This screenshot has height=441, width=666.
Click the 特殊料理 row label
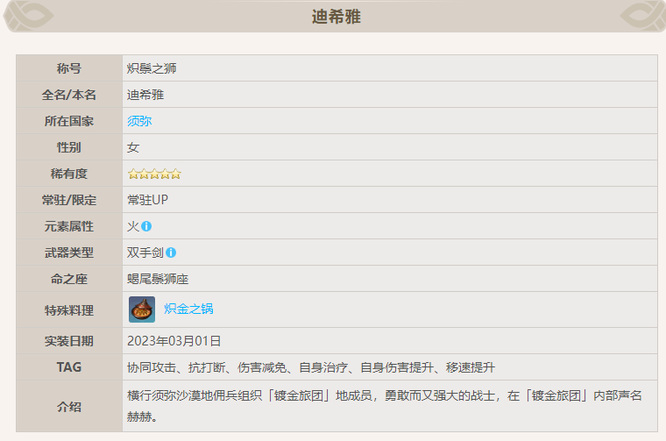coord(69,309)
